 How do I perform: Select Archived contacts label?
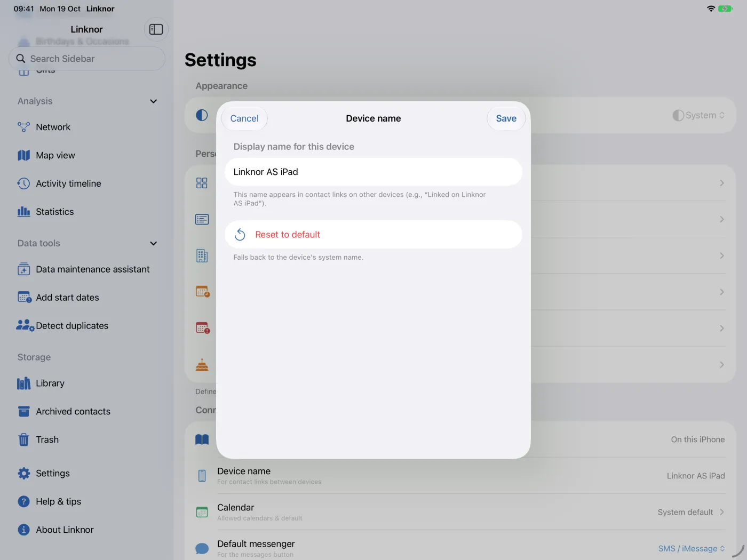click(x=73, y=412)
